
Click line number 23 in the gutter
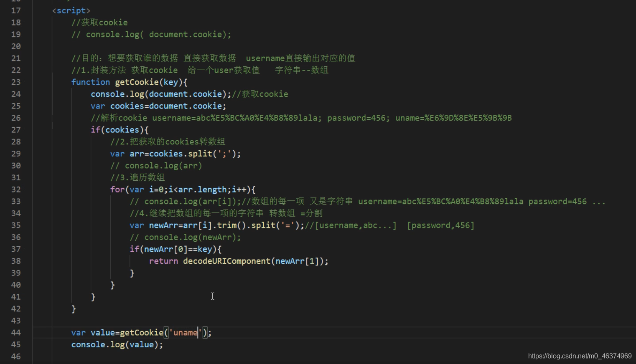(x=16, y=82)
